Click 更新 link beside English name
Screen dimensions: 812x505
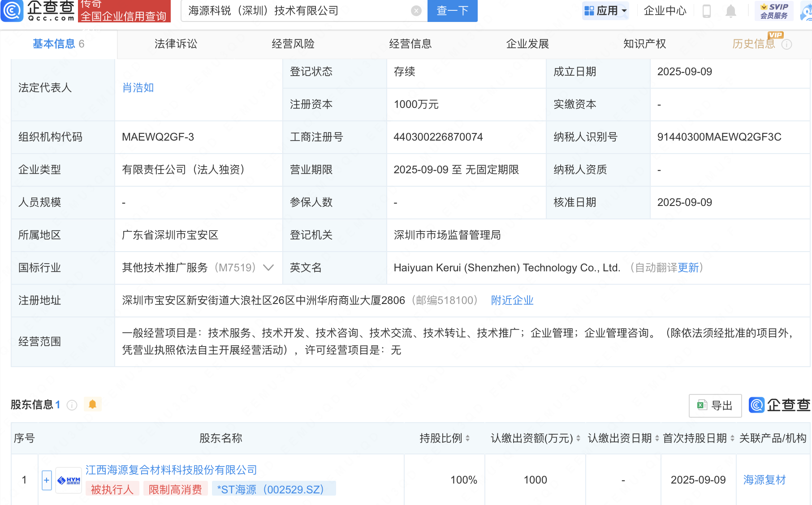[688, 268]
